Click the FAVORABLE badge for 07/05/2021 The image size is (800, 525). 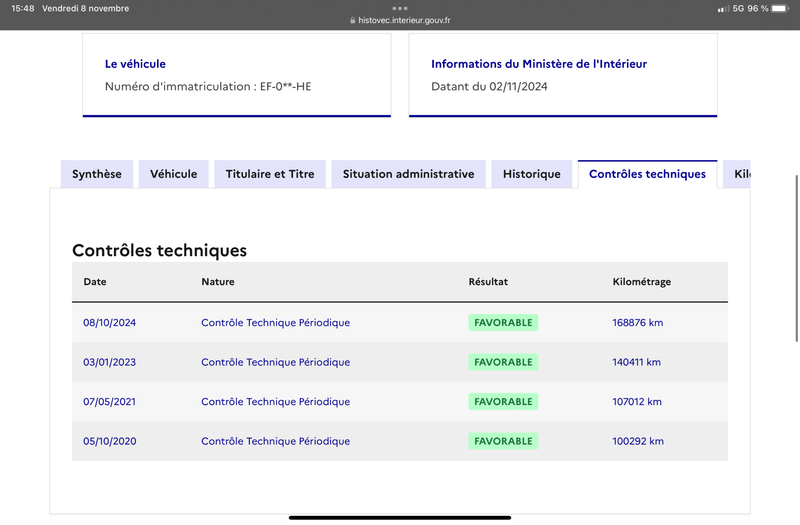tap(504, 402)
